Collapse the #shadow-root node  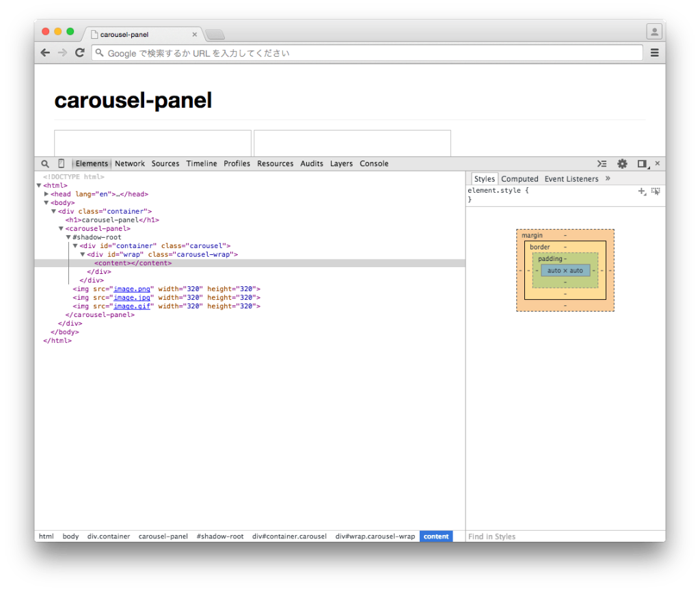(x=68, y=236)
